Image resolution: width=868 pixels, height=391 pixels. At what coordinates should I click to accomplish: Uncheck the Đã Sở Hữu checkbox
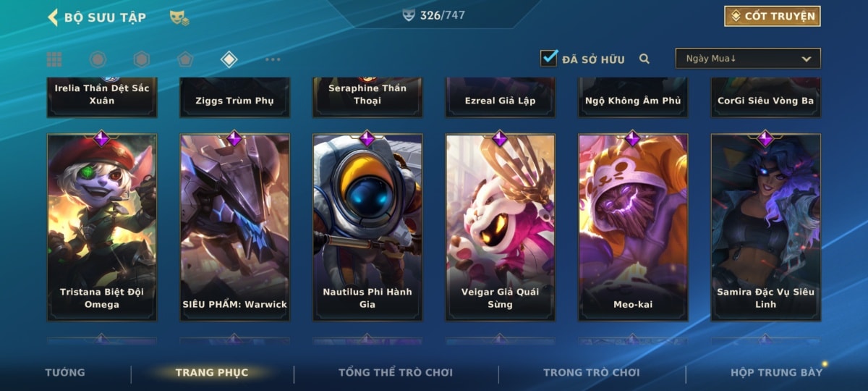[x=549, y=59]
